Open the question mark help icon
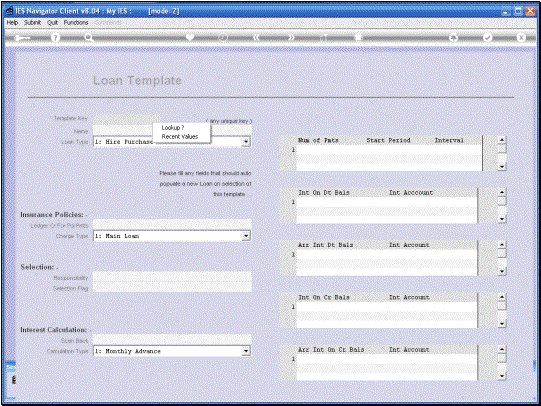541x406 pixels. [55, 38]
